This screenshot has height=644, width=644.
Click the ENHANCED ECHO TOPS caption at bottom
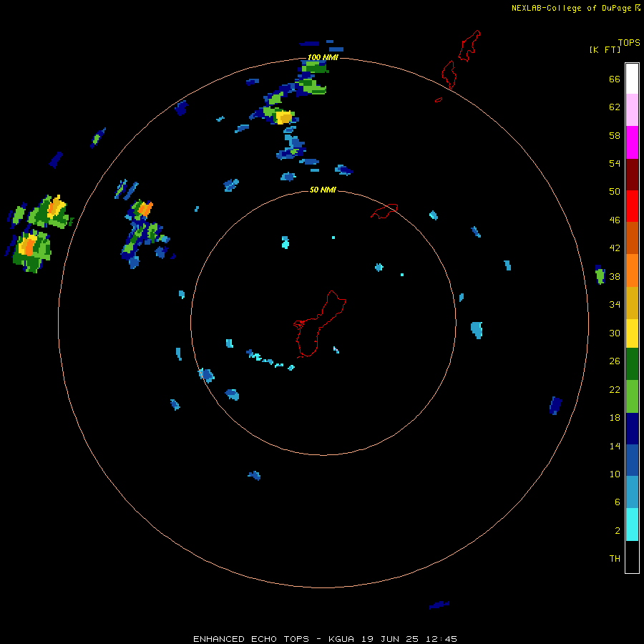coord(325,639)
